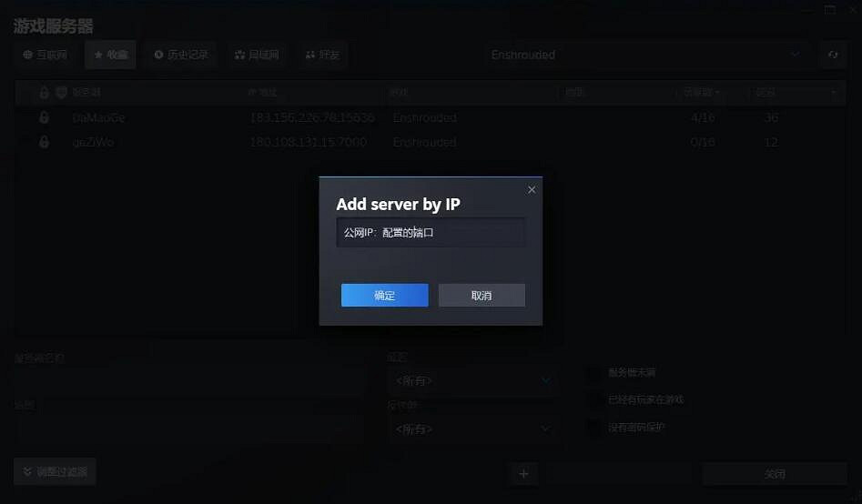862x504 pixels.
Task: Check the 没有密码保护 checkbox
Action: pyautogui.click(x=594, y=427)
